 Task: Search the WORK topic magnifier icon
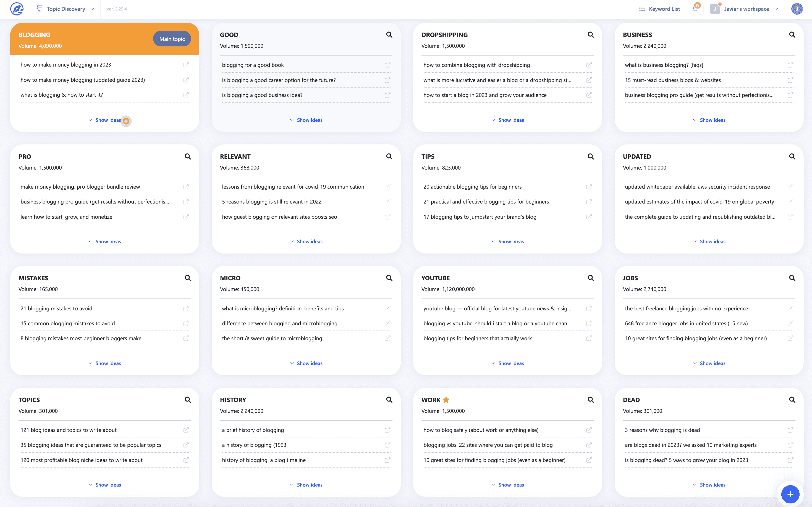tap(591, 399)
